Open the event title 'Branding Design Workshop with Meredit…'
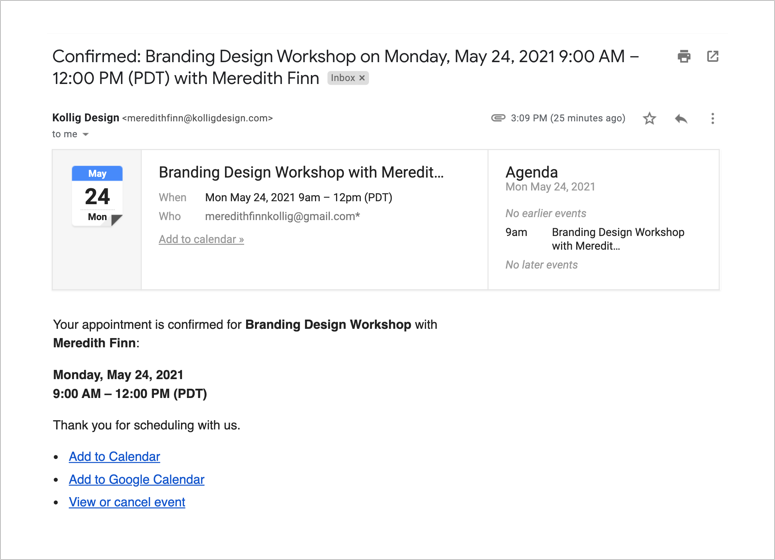Image resolution: width=775 pixels, height=560 pixels. [301, 172]
